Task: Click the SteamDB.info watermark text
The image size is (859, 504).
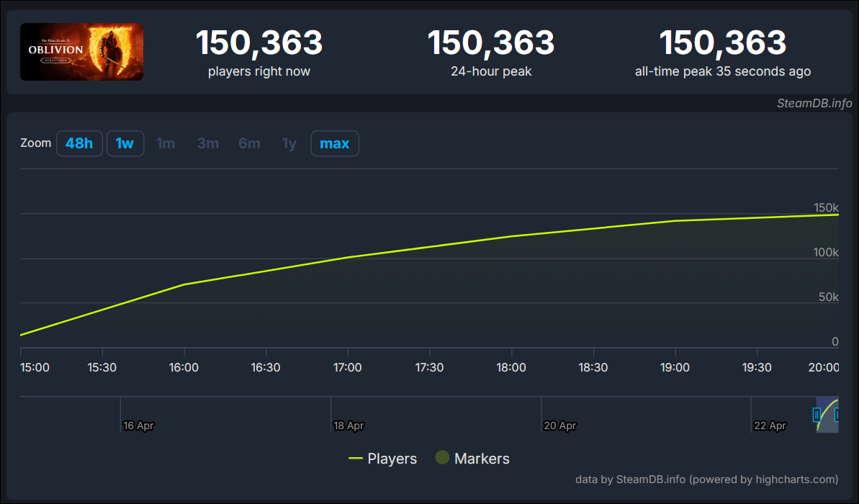Action: [814, 103]
